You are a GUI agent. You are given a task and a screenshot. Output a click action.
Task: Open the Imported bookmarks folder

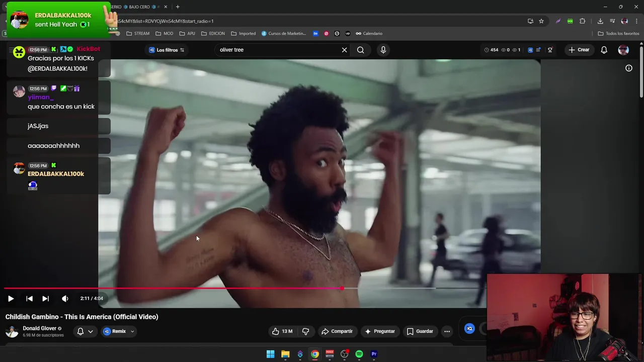tap(243, 34)
